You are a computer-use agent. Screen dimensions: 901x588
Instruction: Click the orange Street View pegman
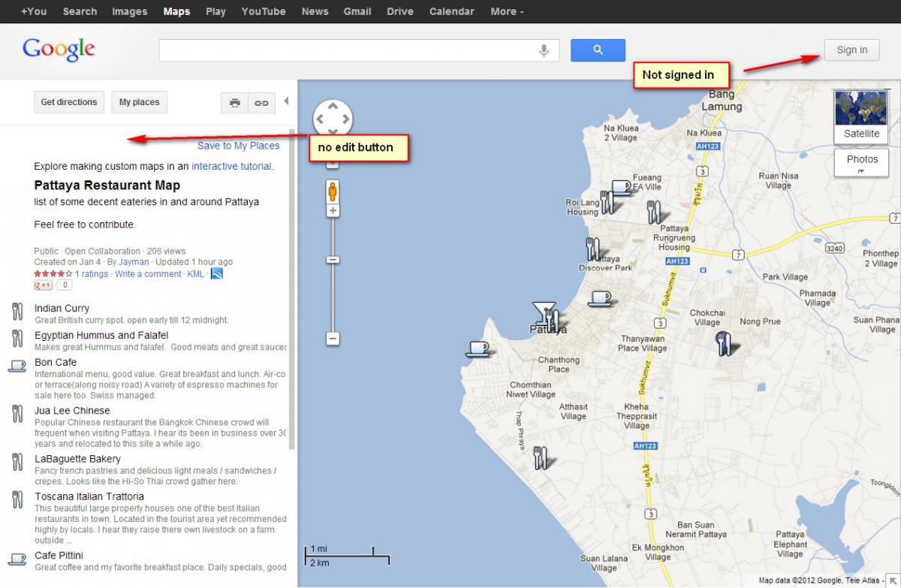332,191
